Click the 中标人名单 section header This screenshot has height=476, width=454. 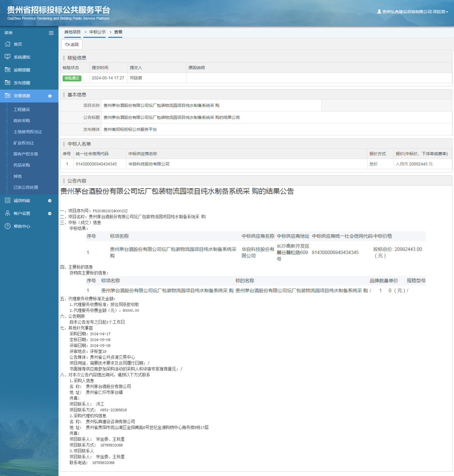point(79,144)
